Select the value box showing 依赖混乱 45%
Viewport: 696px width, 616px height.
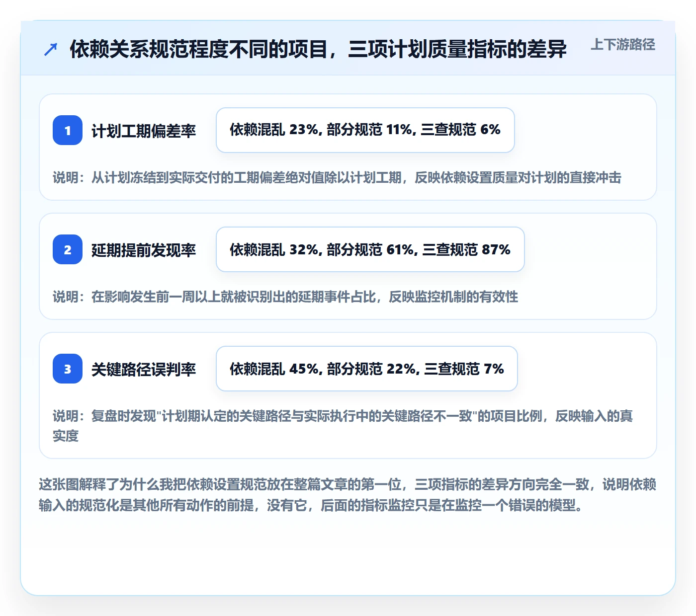[367, 369]
